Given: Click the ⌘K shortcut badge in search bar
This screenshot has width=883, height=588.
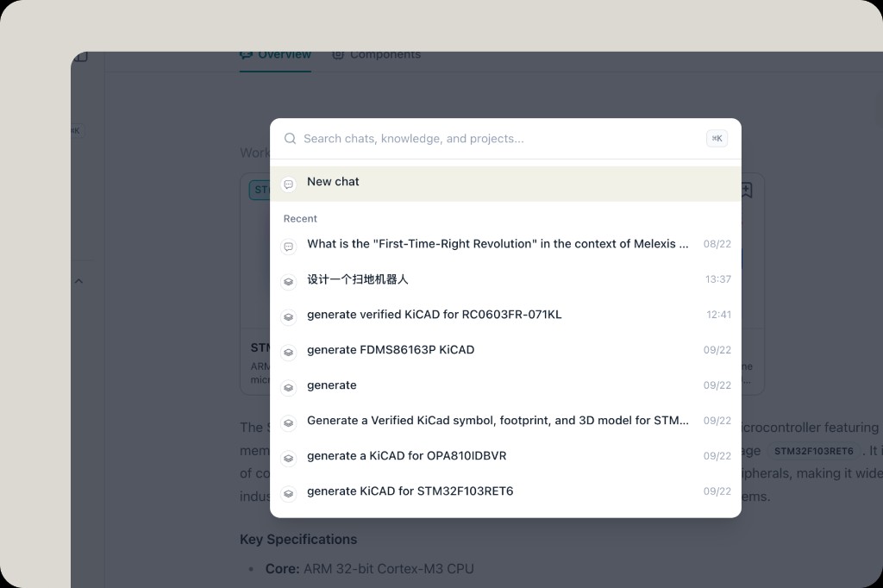Looking at the screenshot, I should click(717, 139).
